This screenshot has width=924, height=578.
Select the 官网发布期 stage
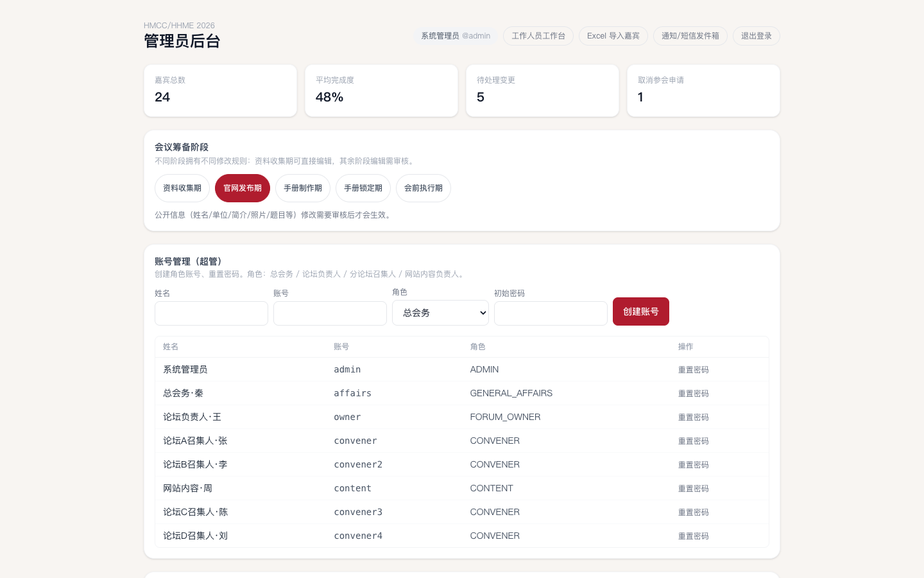coord(243,188)
